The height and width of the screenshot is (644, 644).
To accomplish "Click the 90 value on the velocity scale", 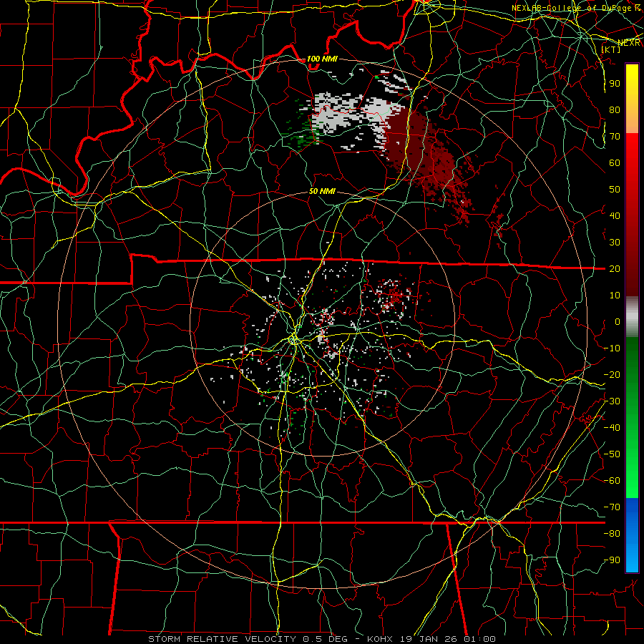I will 615,84.
